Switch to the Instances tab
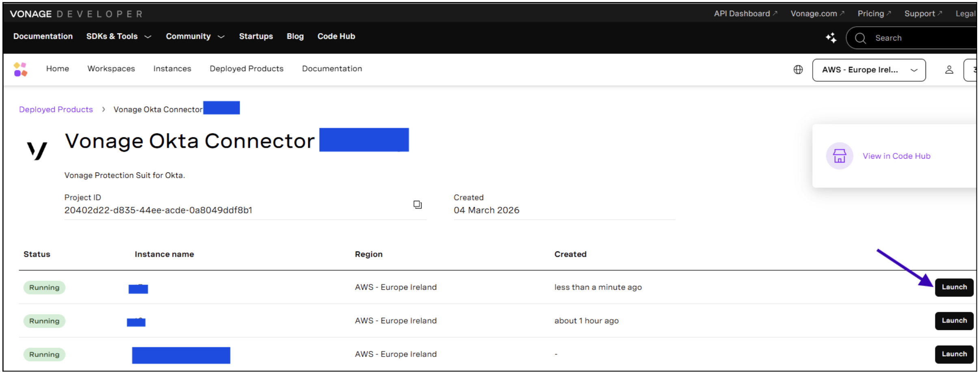 [x=172, y=69]
